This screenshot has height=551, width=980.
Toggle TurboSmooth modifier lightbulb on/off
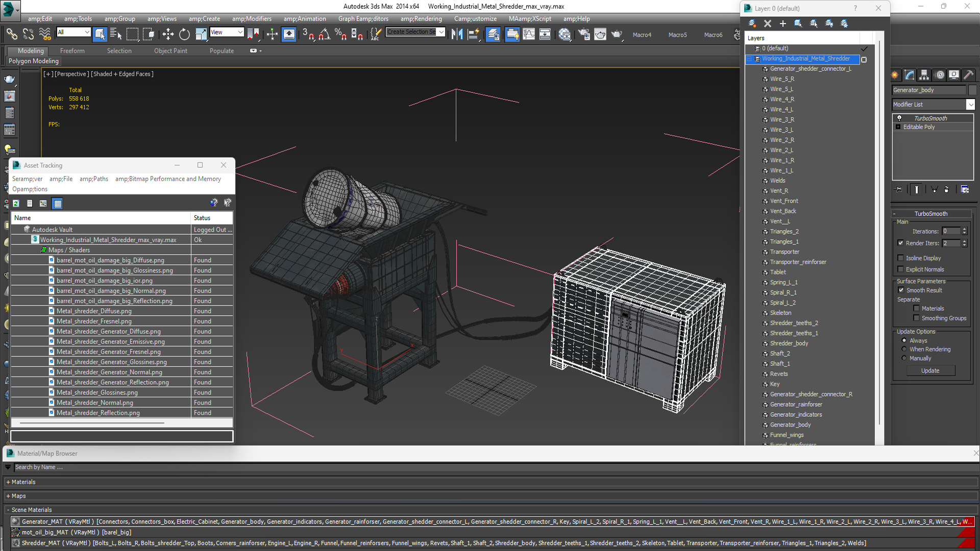click(899, 118)
